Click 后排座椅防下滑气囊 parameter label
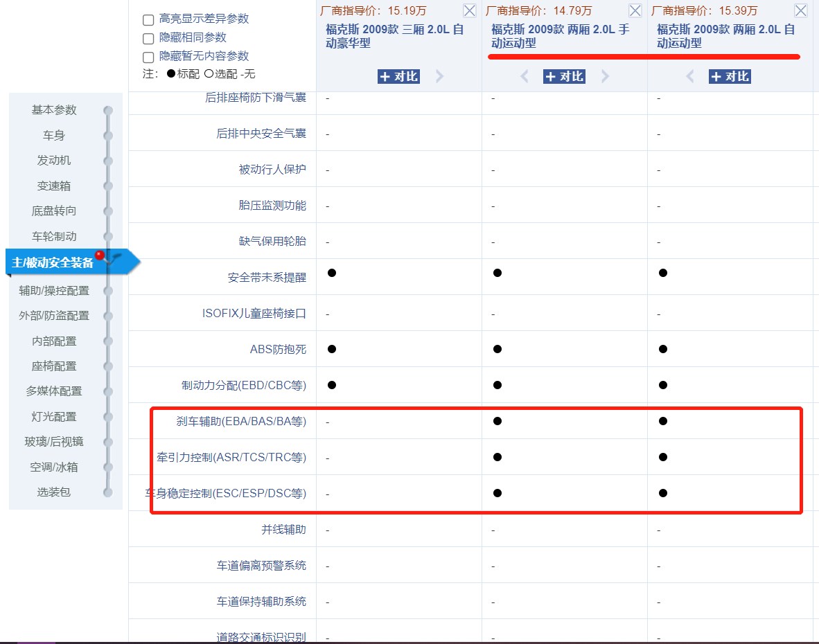Viewport: 819px width, 644px height. point(256,98)
